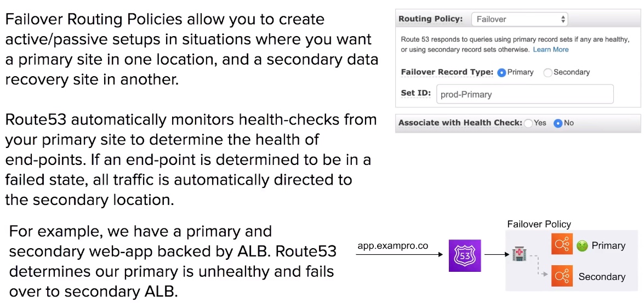Viewport: 644px width, 303px height.
Task: Click the Secondary ALB load balancer icon
Action: 561,276
